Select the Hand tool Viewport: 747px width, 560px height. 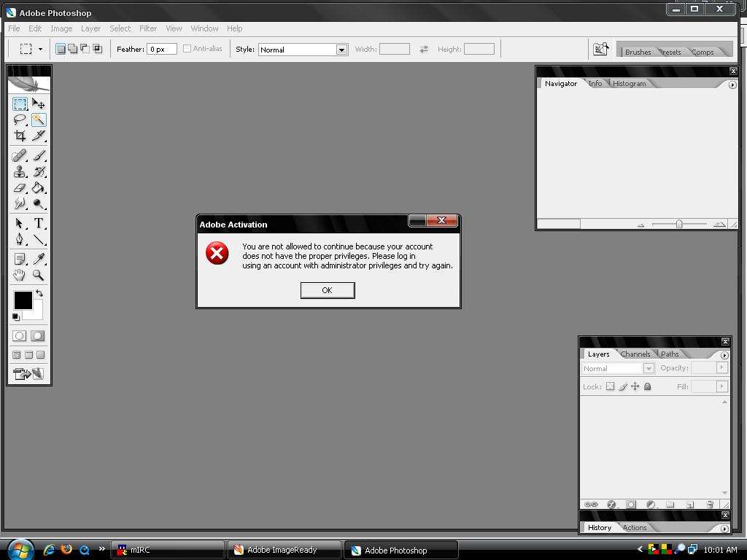[20, 275]
